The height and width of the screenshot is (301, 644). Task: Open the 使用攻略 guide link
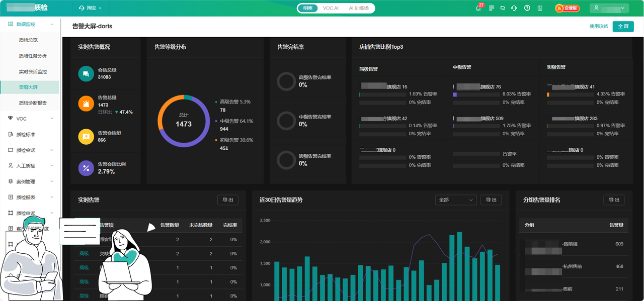(599, 26)
